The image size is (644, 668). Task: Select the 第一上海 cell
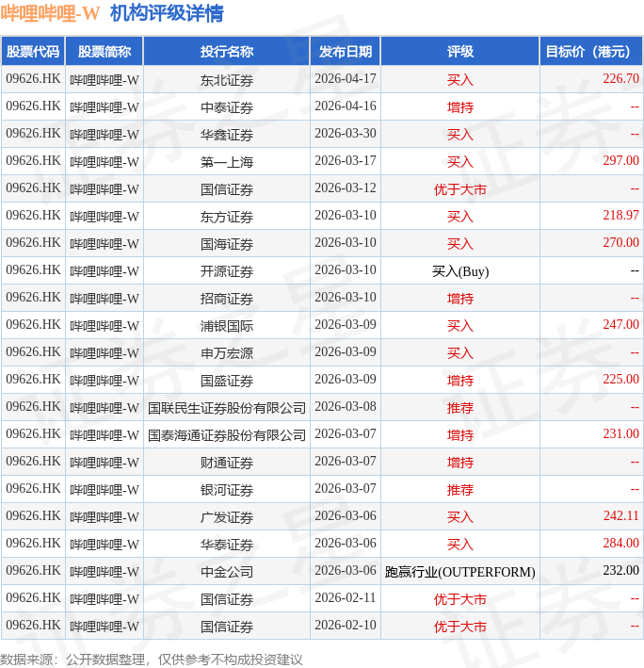click(227, 161)
